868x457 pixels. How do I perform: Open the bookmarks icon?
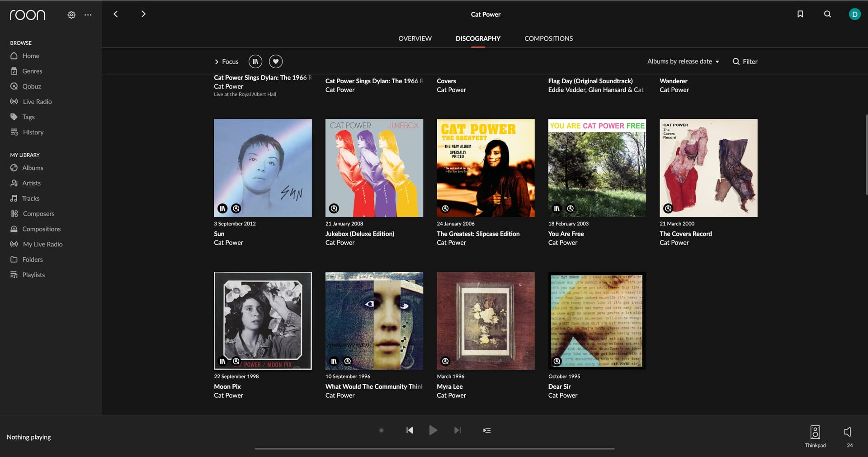(800, 14)
